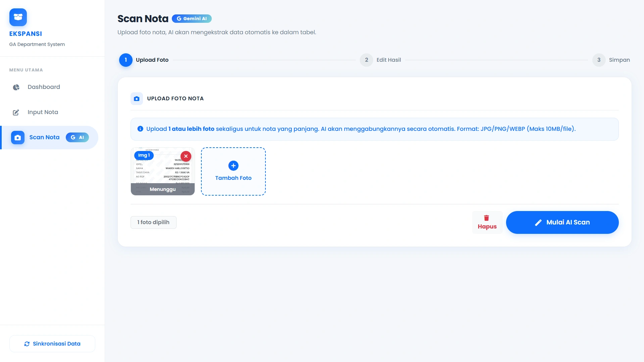Click the EKSPANSI brand text
644x362 pixels.
coord(26,34)
